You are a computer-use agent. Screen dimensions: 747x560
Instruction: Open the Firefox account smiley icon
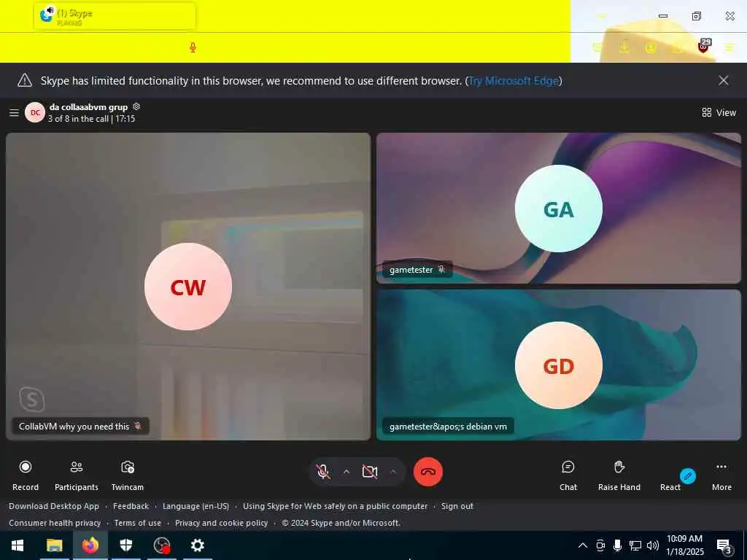[x=650, y=47]
